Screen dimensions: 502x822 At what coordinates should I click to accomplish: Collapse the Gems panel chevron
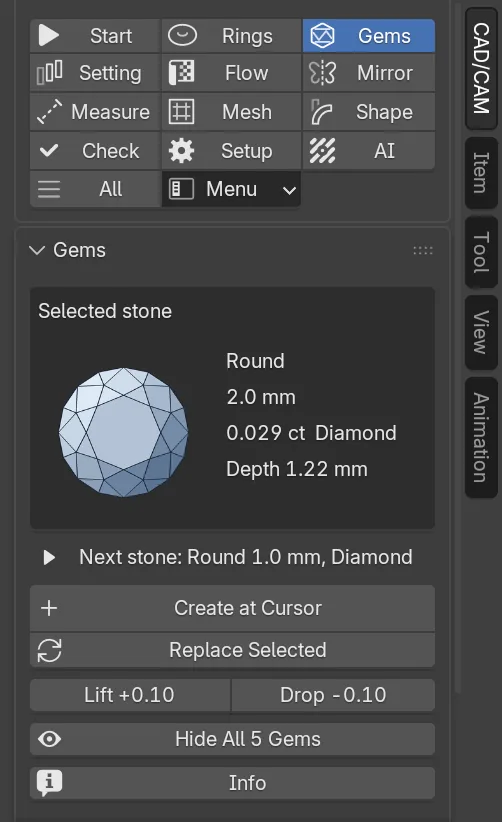tap(37, 250)
